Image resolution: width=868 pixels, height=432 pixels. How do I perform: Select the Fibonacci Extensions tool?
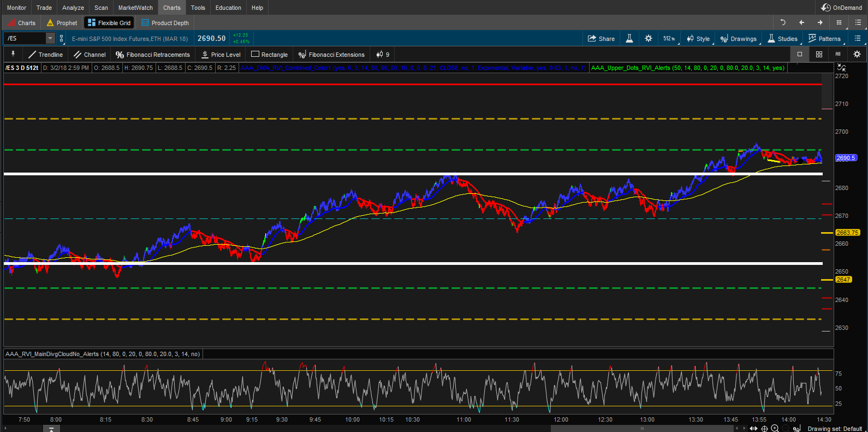pyautogui.click(x=331, y=55)
